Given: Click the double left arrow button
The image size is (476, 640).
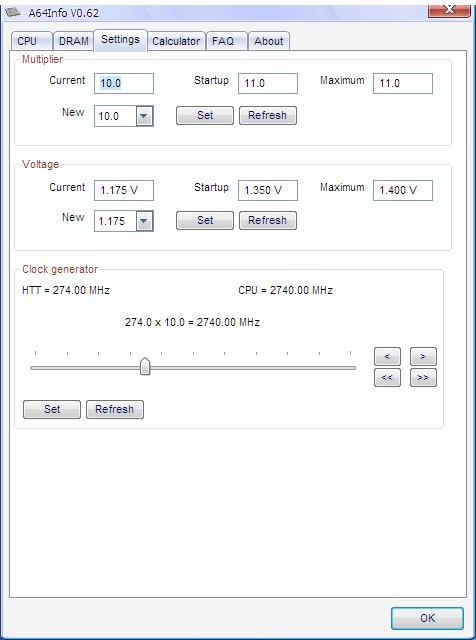Looking at the screenshot, I should [x=387, y=378].
